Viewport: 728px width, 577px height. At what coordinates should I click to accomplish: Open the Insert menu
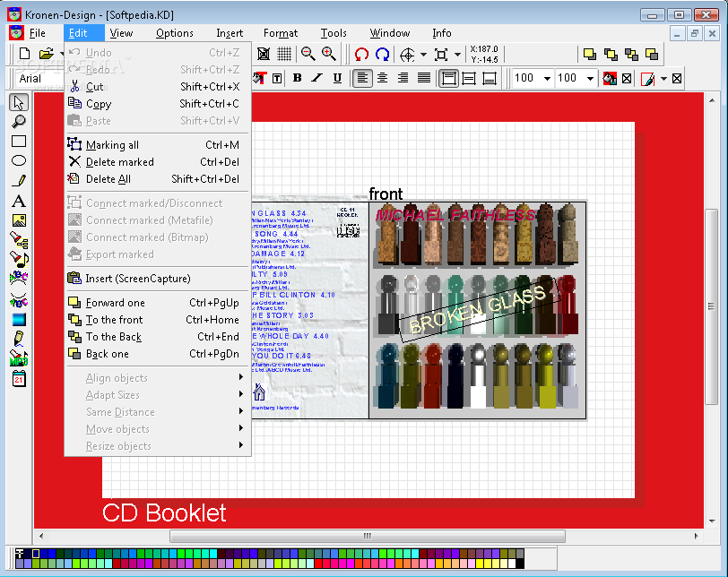pos(230,33)
